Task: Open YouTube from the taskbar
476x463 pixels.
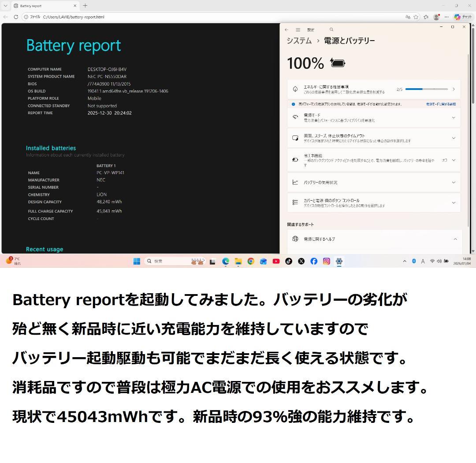Action: tap(276, 261)
